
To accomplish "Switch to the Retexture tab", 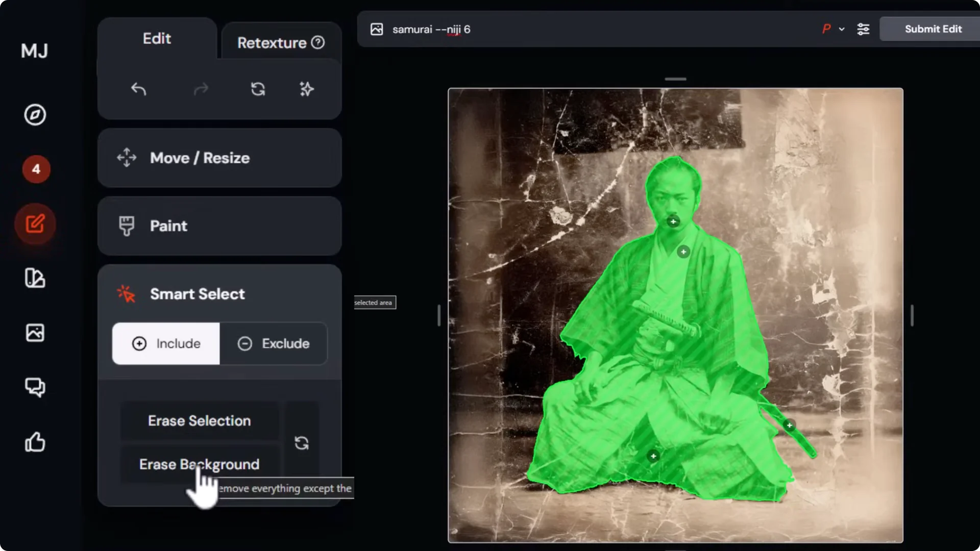I will (x=272, y=42).
